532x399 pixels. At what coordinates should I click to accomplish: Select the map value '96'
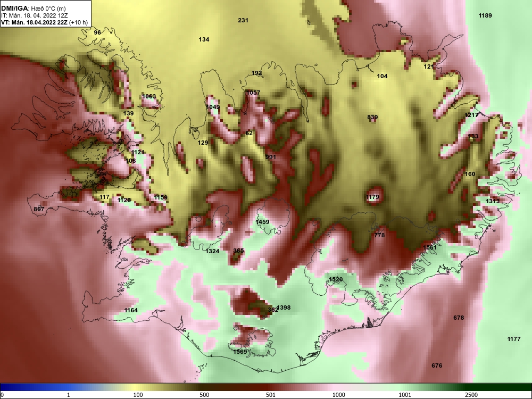click(97, 32)
